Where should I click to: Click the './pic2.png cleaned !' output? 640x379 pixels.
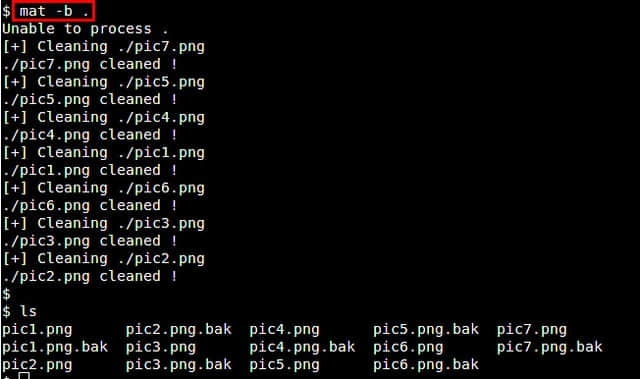(89, 277)
